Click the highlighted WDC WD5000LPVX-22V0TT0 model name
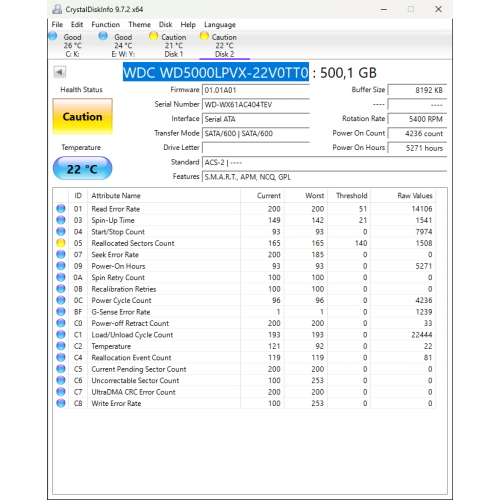 pyautogui.click(x=216, y=72)
